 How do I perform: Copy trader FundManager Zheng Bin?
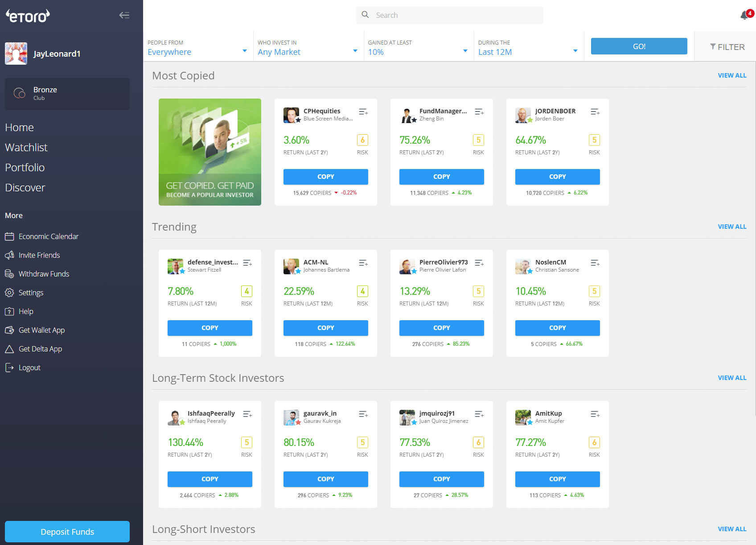(x=442, y=177)
